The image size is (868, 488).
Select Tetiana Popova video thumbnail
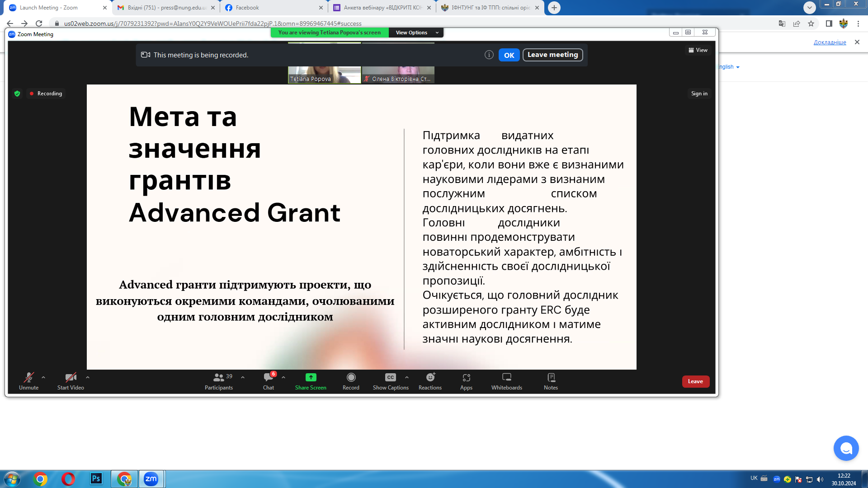click(x=324, y=75)
